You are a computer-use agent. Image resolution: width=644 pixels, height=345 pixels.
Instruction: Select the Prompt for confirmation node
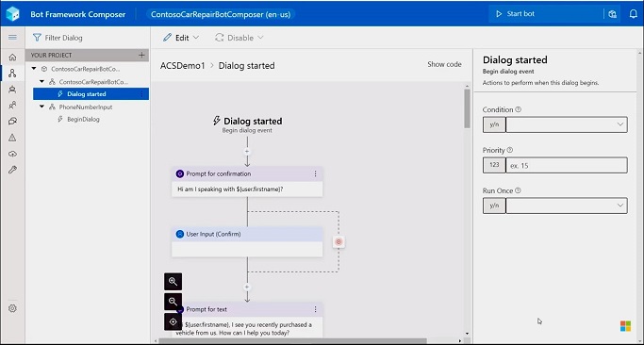tap(247, 182)
